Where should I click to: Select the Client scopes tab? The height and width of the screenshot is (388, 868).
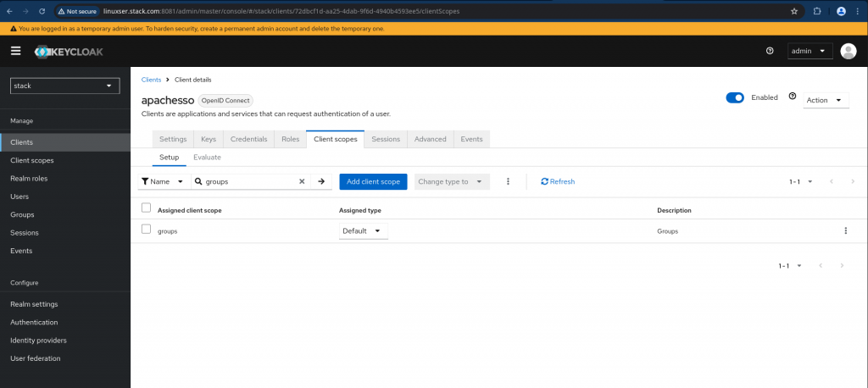336,139
